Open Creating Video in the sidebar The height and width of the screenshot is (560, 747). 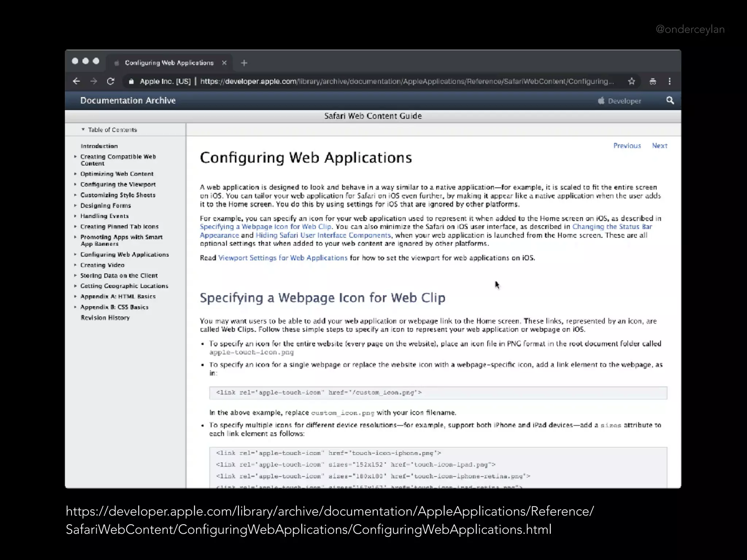[102, 265]
